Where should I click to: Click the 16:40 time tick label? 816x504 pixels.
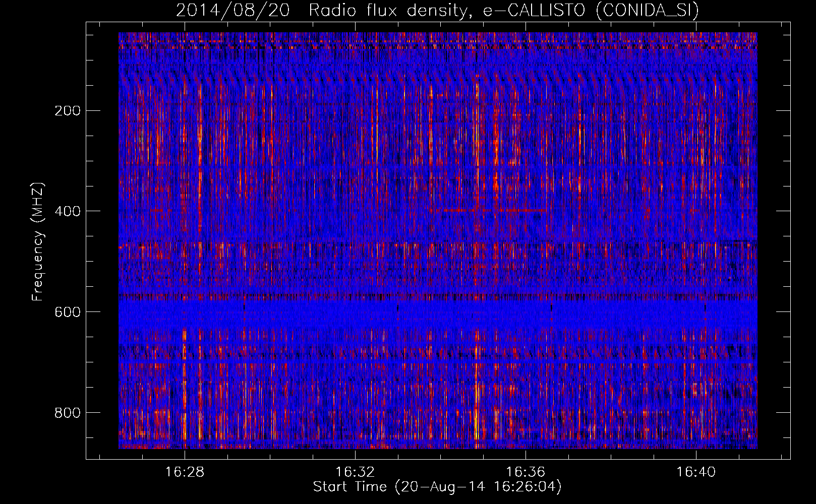pos(696,472)
